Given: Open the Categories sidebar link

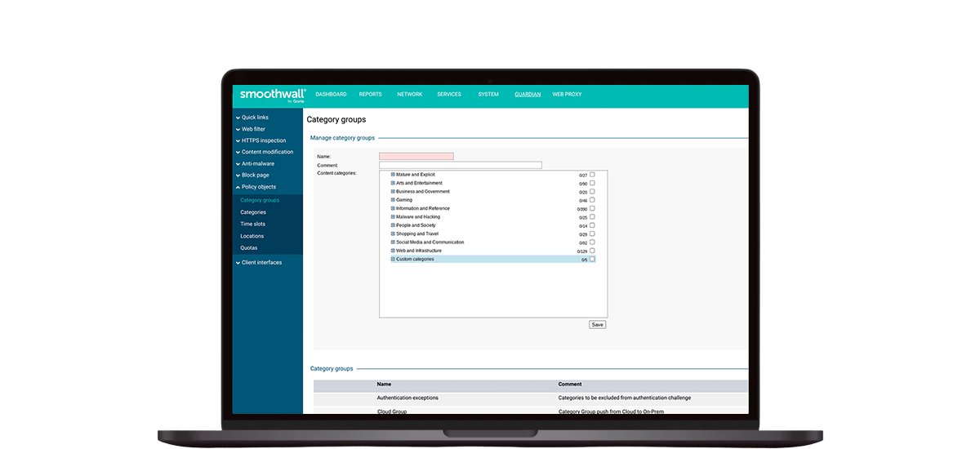Looking at the screenshot, I should (253, 212).
